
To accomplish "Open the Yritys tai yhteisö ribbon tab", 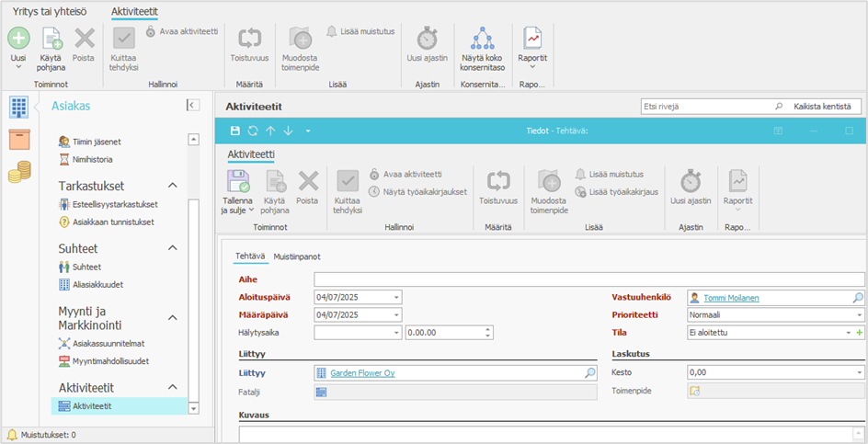I will [x=51, y=11].
